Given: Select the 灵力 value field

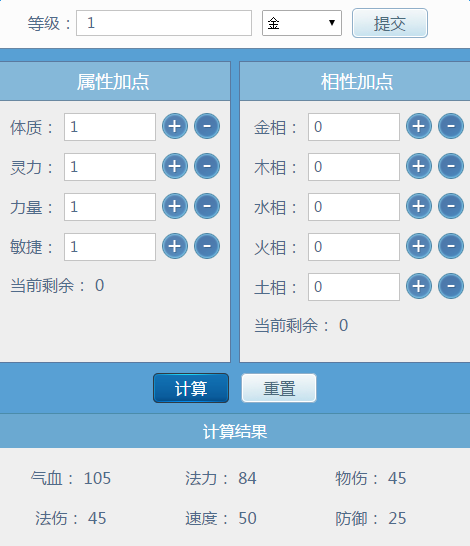Looking at the screenshot, I should (110, 167).
